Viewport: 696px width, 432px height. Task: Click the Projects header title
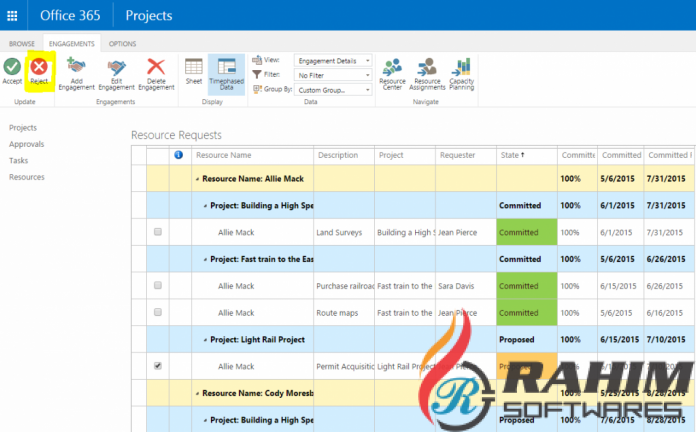[149, 16]
